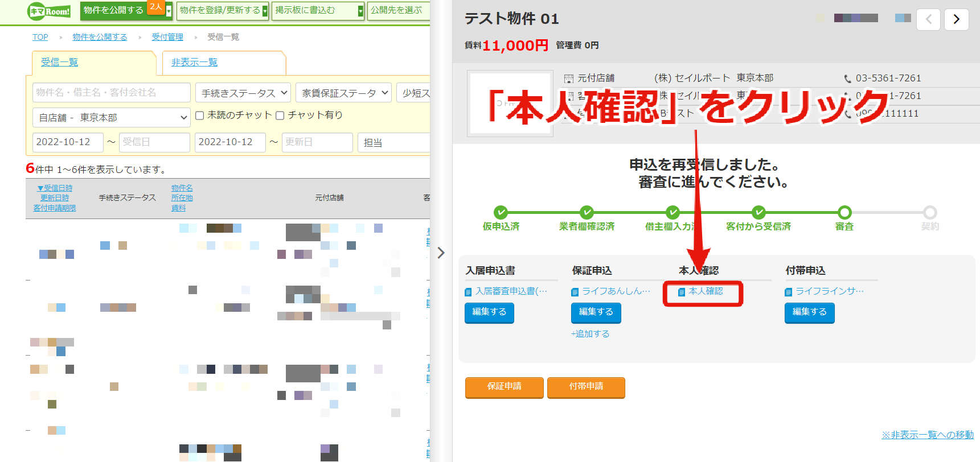The width and height of the screenshot is (980, 462).
Task: Sort the list by 客付申請期限
Action: pyautogui.click(x=55, y=208)
